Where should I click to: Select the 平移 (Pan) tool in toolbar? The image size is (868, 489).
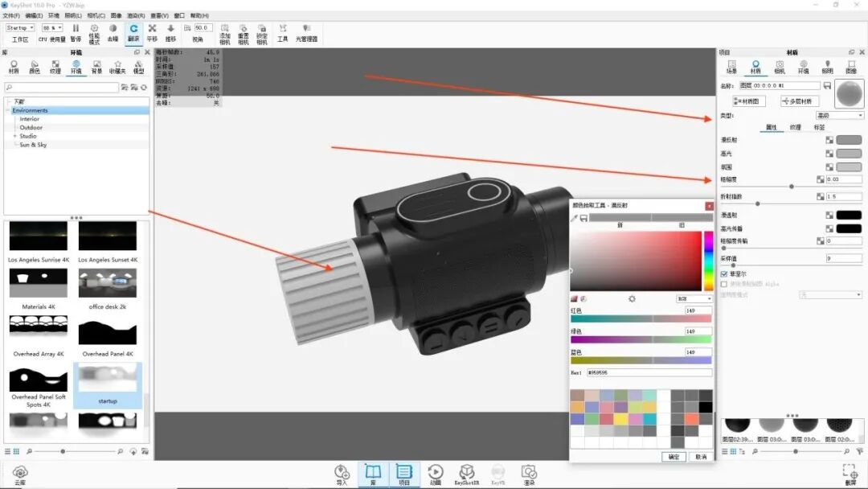tap(153, 31)
